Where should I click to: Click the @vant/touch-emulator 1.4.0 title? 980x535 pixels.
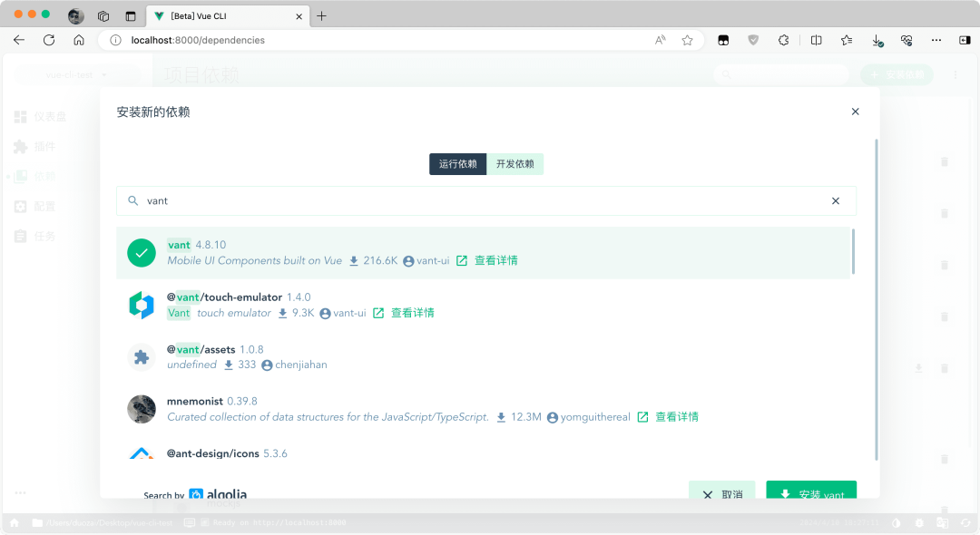coord(239,297)
